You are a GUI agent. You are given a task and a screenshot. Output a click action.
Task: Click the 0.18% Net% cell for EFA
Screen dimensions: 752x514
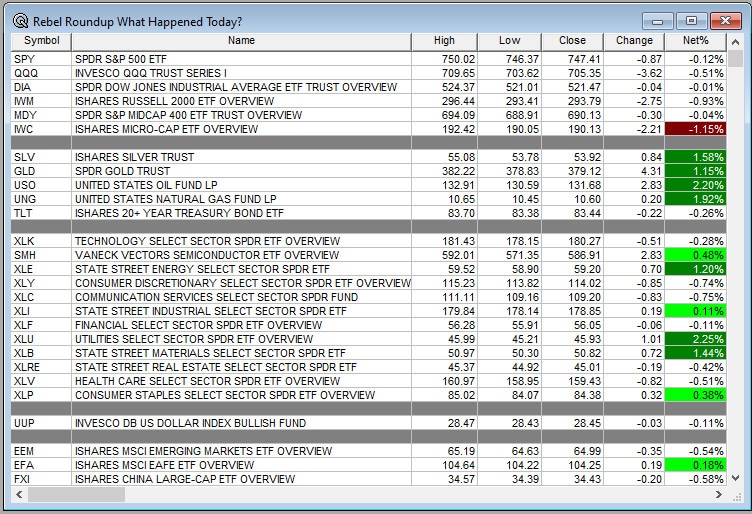click(695, 465)
